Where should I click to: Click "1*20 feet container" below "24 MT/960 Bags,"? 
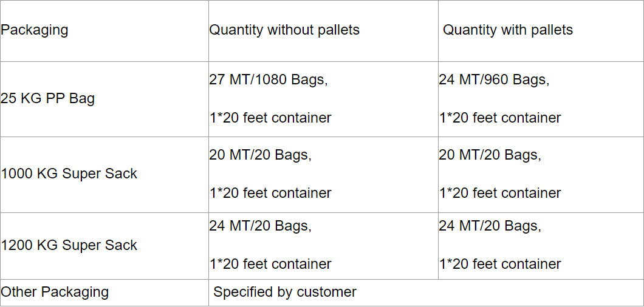(x=500, y=118)
